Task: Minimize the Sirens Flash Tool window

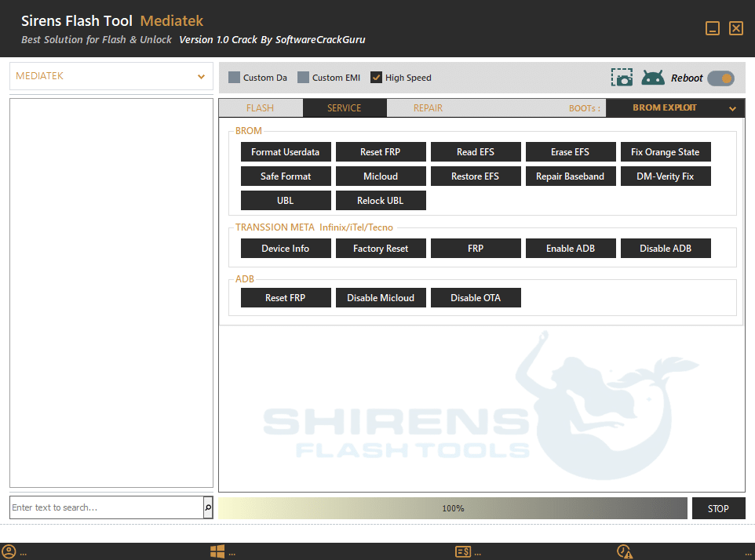Action: coord(713,29)
